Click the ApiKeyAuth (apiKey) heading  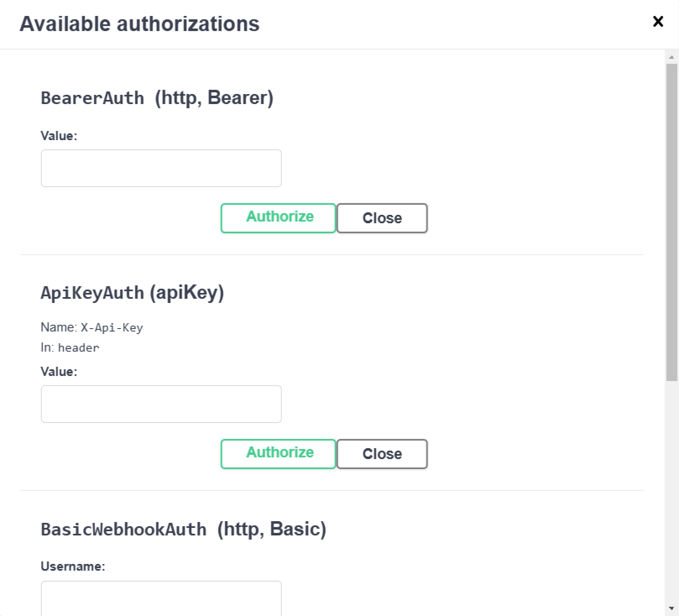click(x=132, y=292)
